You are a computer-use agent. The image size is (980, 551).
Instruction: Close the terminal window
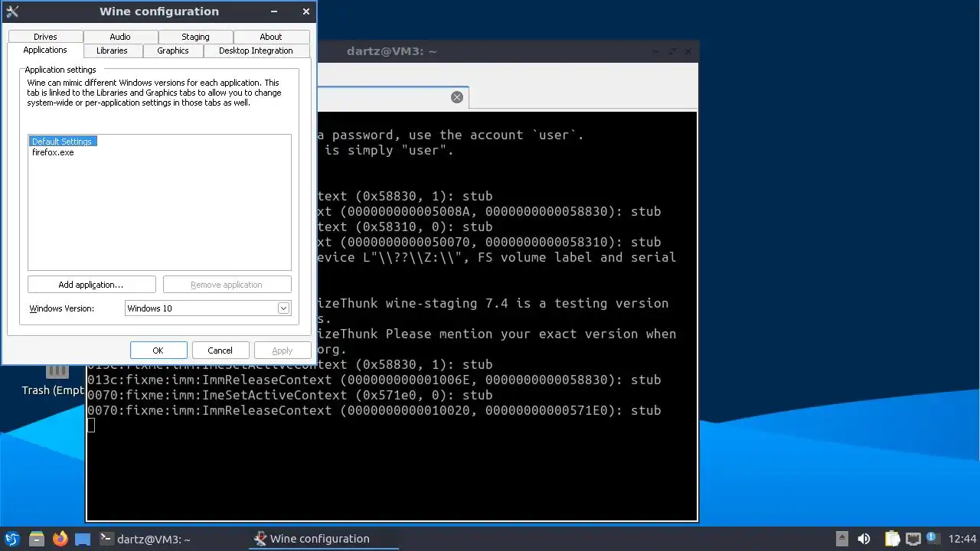click(688, 51)
